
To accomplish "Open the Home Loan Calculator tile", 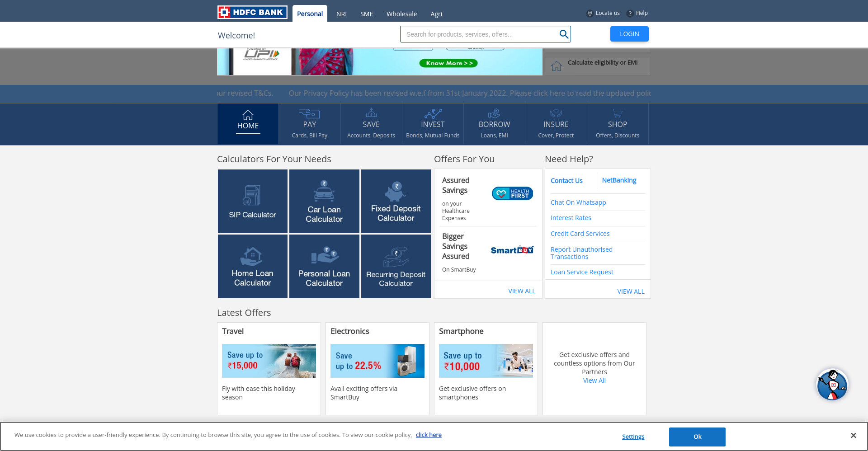I will click(x=252, y=266).
